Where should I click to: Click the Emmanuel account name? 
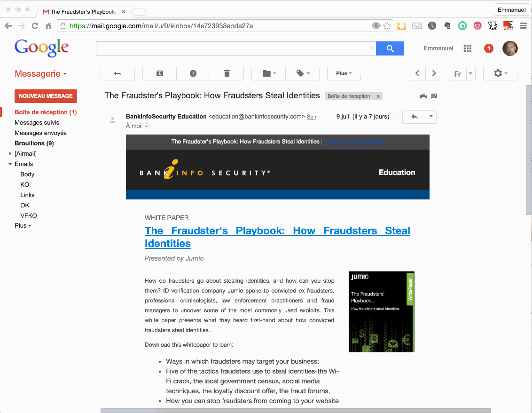pos(438,48)
